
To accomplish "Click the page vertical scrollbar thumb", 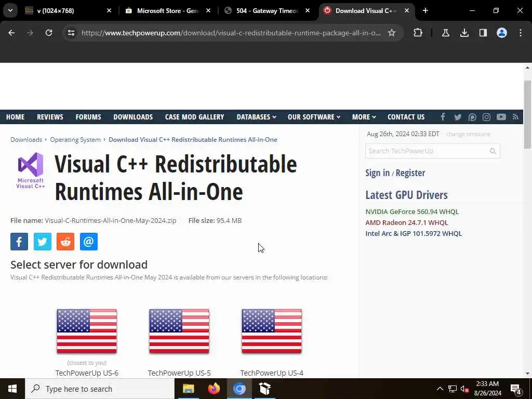I will (x=527, y=114).
